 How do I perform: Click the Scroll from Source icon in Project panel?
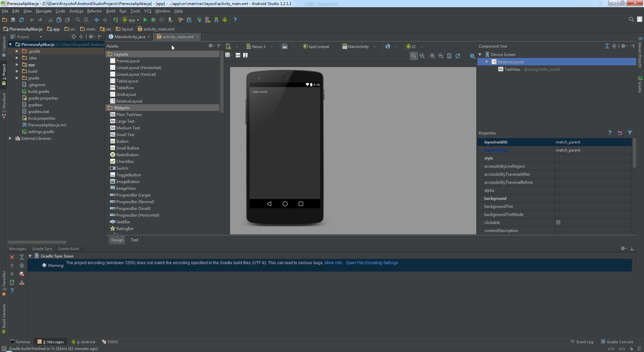point(74,37)
